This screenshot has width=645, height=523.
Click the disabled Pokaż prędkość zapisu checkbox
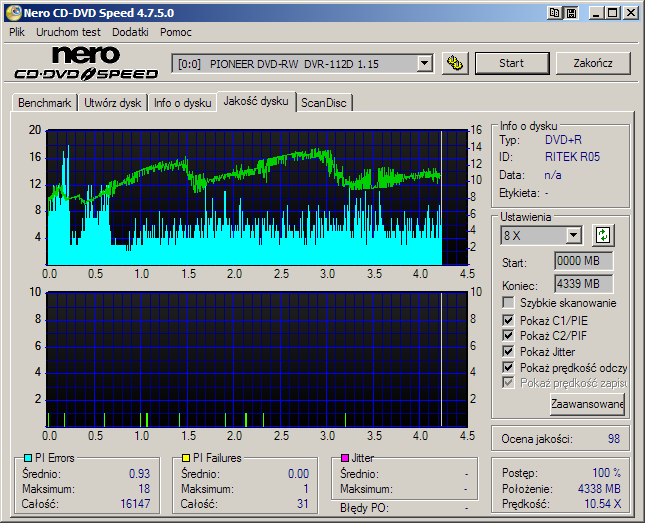508,383
